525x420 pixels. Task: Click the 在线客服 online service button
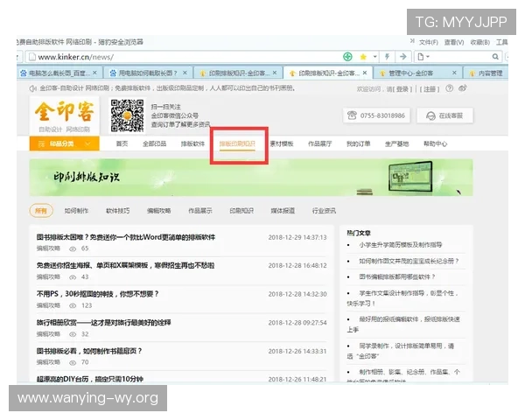click(x=445, y=115)
